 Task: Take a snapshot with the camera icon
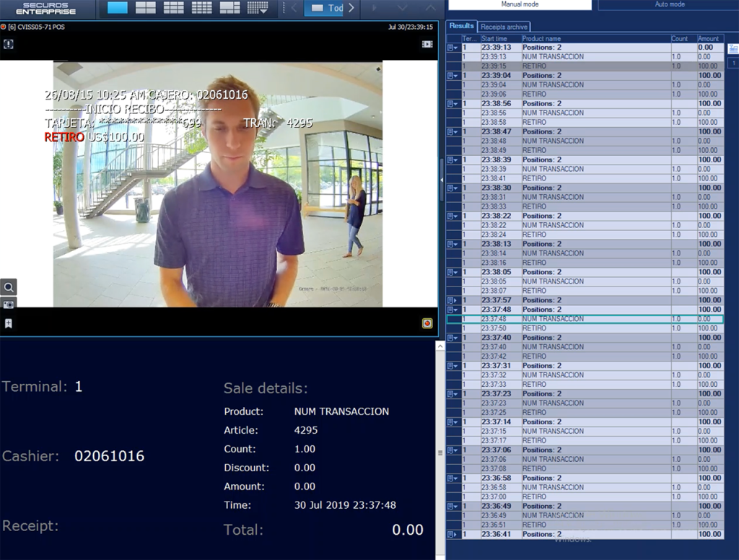(9, 305)
